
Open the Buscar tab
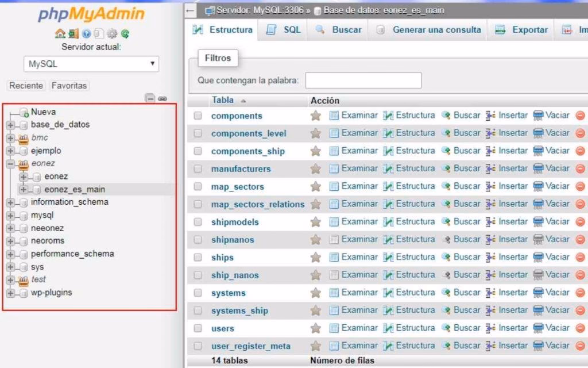(x=338, y=30)
